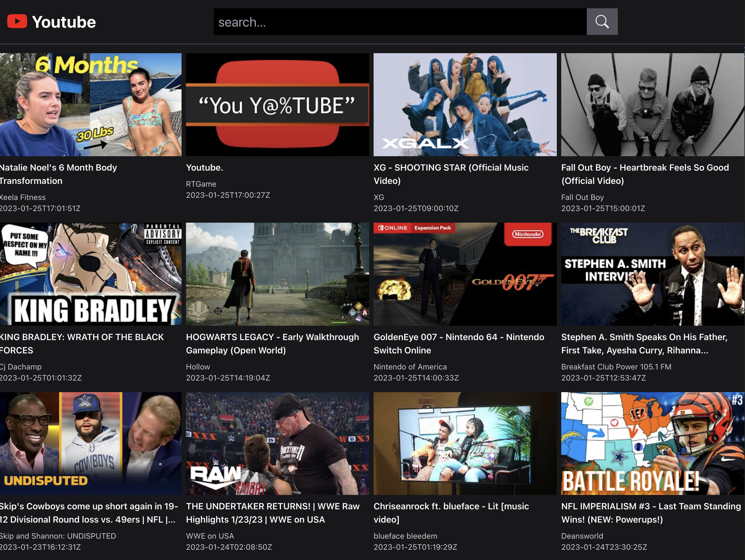
Task: Click channel name "Cj Dachamp"
Action: coord(21,367)
